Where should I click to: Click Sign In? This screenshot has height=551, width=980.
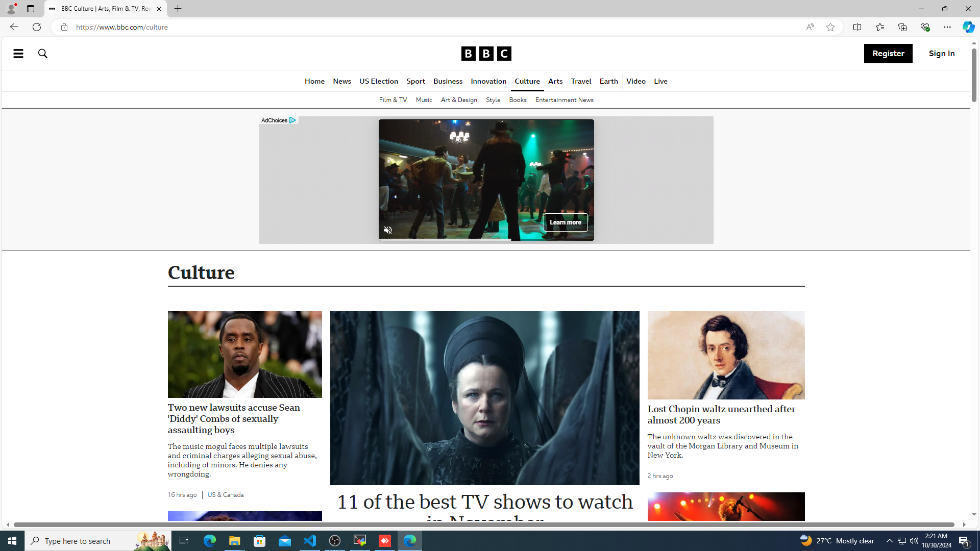pyautogui.click(x=942, y=54)
